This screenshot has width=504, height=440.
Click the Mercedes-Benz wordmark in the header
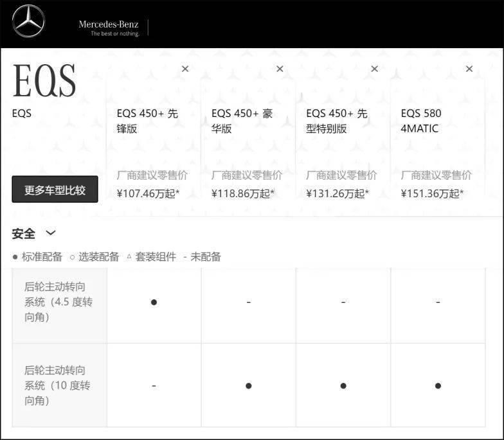[109, 24]
